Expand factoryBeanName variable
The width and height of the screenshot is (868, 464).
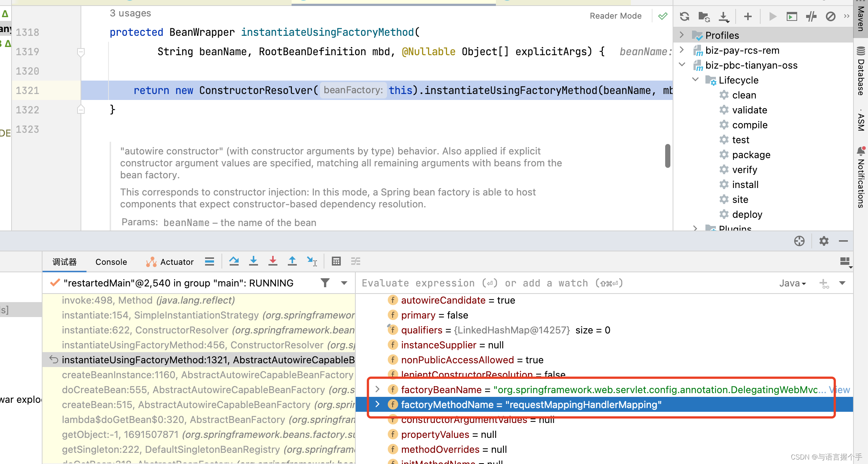377,389
